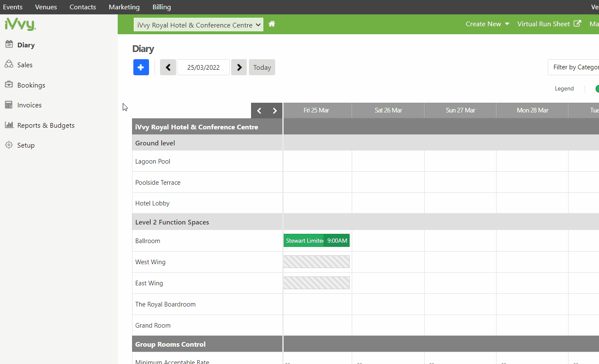Click the Invoices calculator icon
599x364 pixels.
coord(9,104)
